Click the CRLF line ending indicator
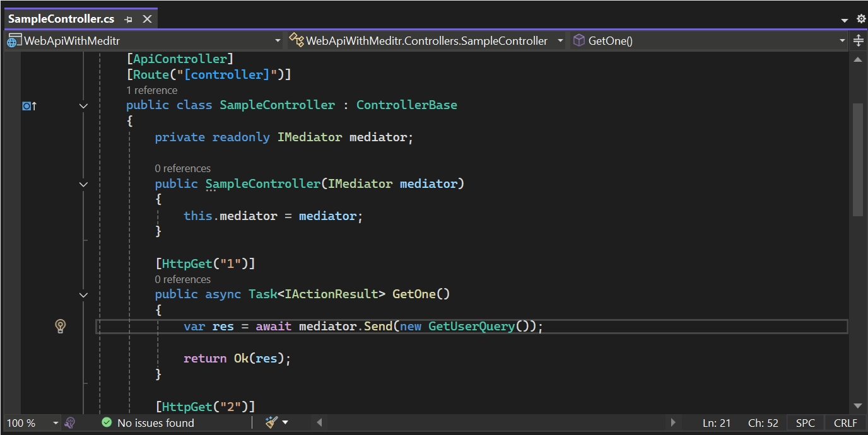The image size is (868, 435). (845, 423)
